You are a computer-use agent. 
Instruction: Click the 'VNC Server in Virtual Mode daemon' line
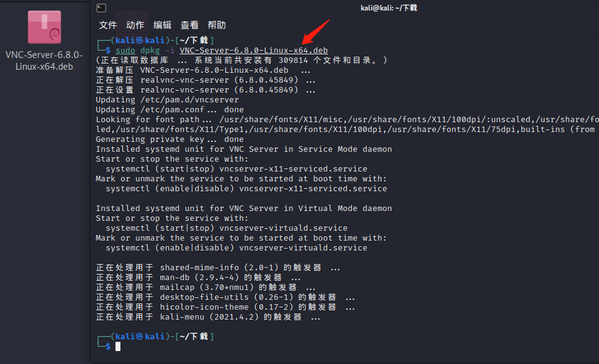[244, 209]
